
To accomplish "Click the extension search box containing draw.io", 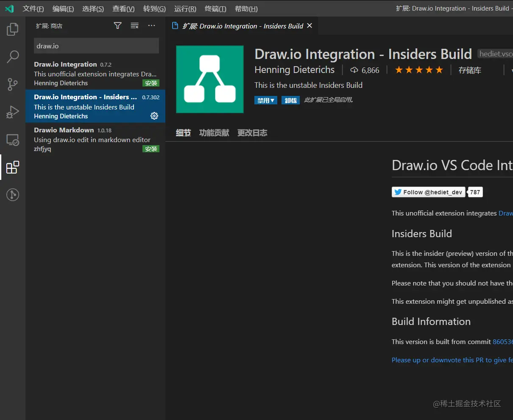I will click(x=96, y=46).
